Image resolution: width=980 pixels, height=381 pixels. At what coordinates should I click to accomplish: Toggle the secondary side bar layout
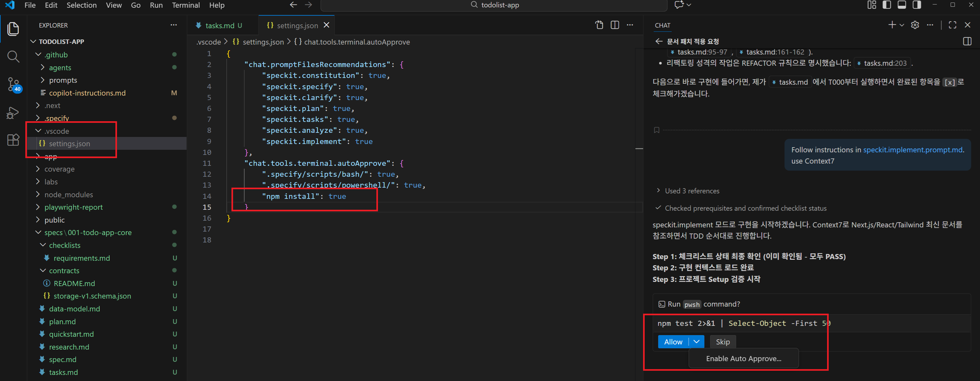(917, 5)
